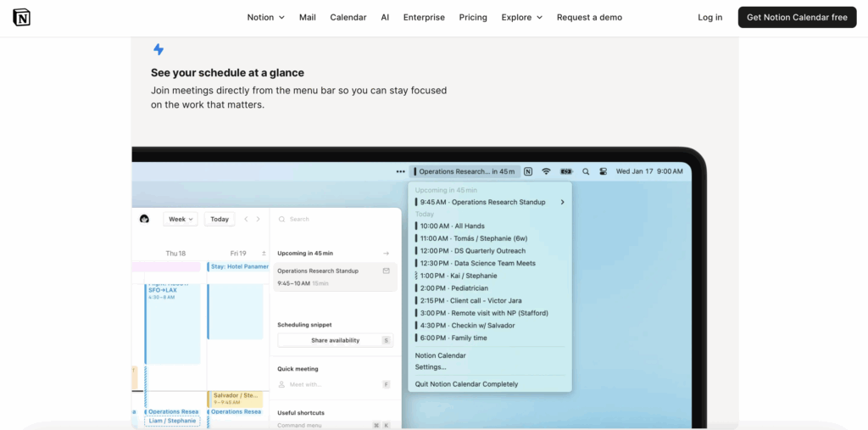
Task: Select 1:00 PM Kai / Stephanie entry
Action: 490,276
